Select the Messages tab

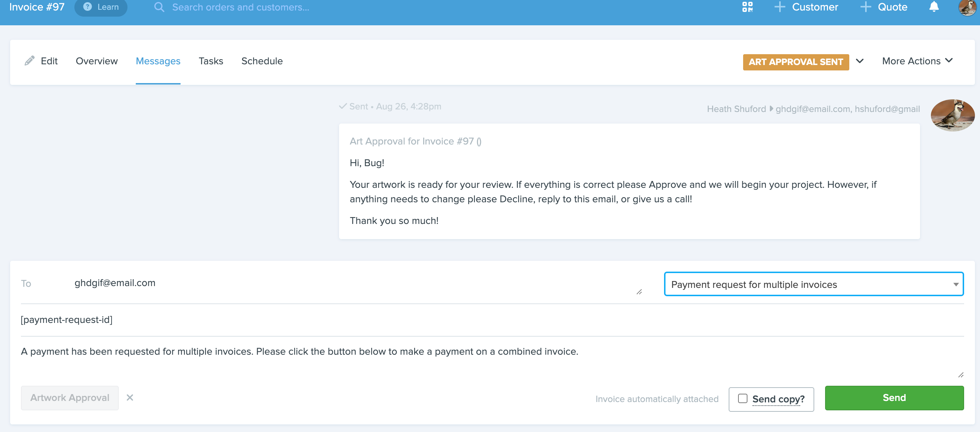tap(158, 61)
